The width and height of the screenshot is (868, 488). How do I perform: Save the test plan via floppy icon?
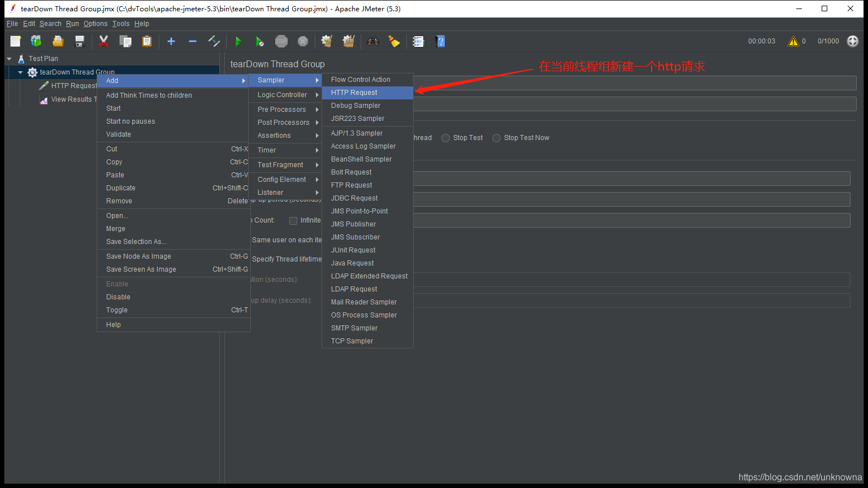80,41
